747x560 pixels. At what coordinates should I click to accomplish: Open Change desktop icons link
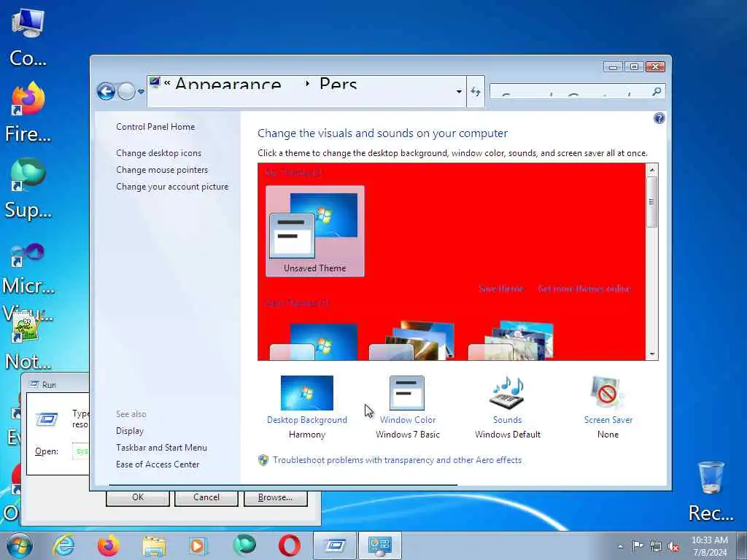(x=158, y=153)
